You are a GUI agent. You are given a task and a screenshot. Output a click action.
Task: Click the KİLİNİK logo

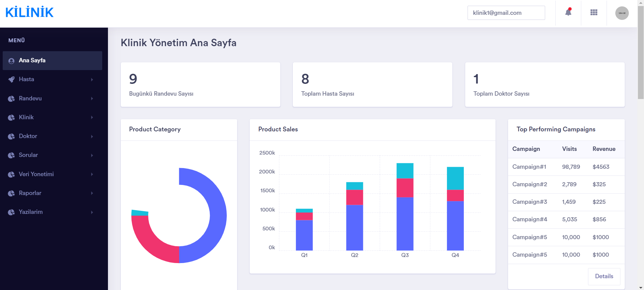(29, 12)
